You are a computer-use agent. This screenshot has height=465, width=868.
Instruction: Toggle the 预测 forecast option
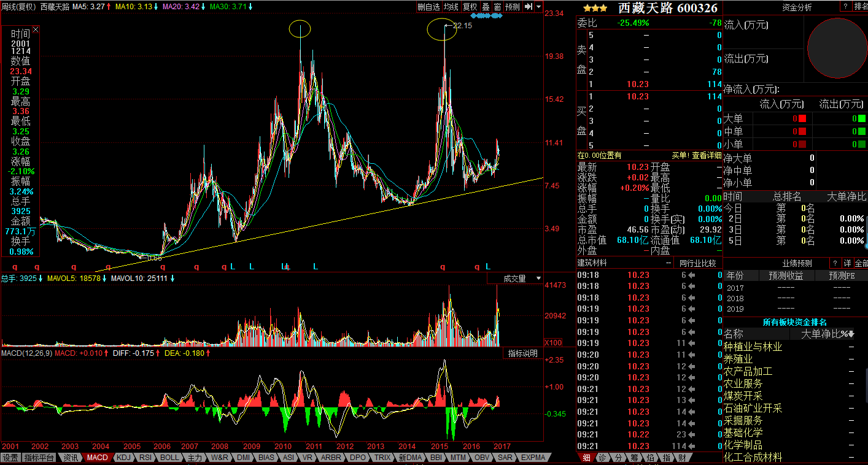point(512,7)
